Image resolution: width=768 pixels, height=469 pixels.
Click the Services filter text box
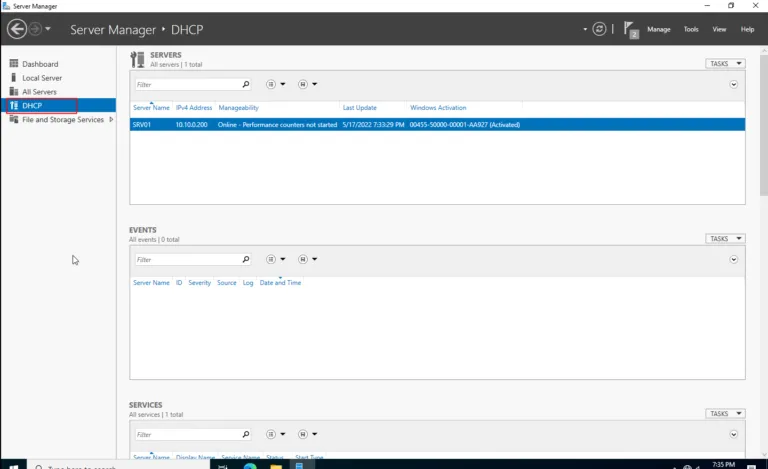[x=188, y=434]
